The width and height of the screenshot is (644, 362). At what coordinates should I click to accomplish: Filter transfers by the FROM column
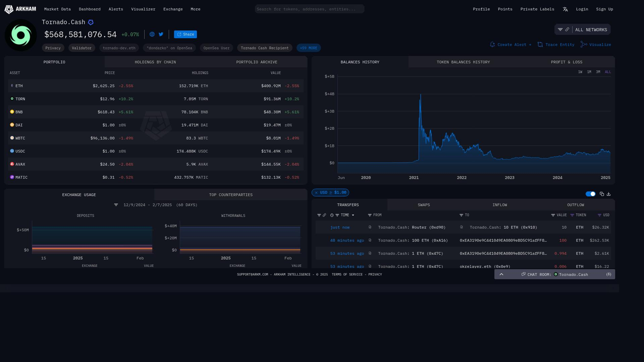click(370, 215)
